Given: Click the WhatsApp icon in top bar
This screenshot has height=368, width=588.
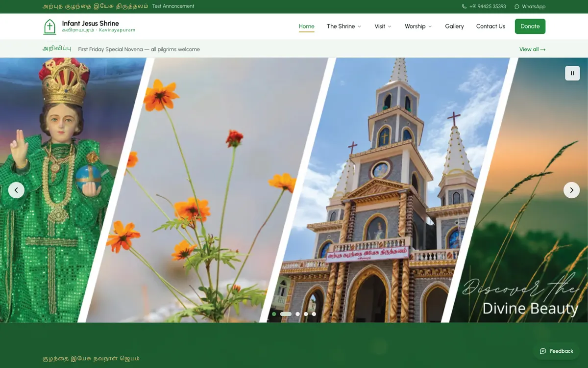Looking at the screenshot, I should point(517,6).
